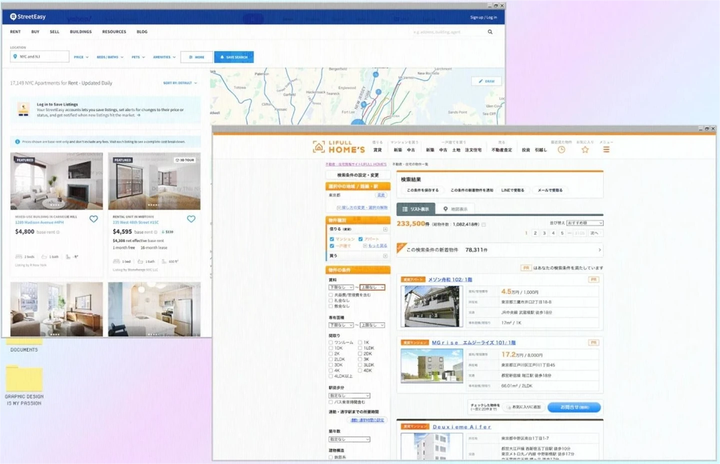Click the blue inquiry button in LIFULL
The image size is (720, 464).
574,407
